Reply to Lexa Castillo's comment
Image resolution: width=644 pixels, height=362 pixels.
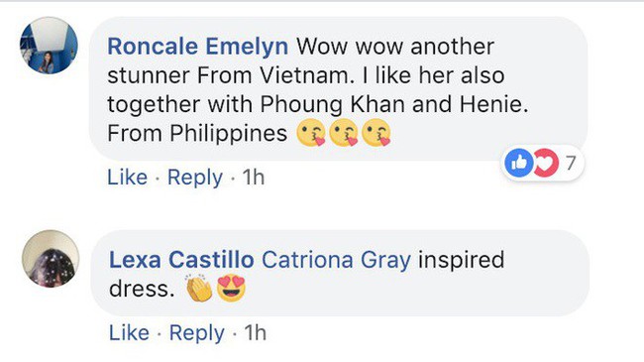click(197, 333)
